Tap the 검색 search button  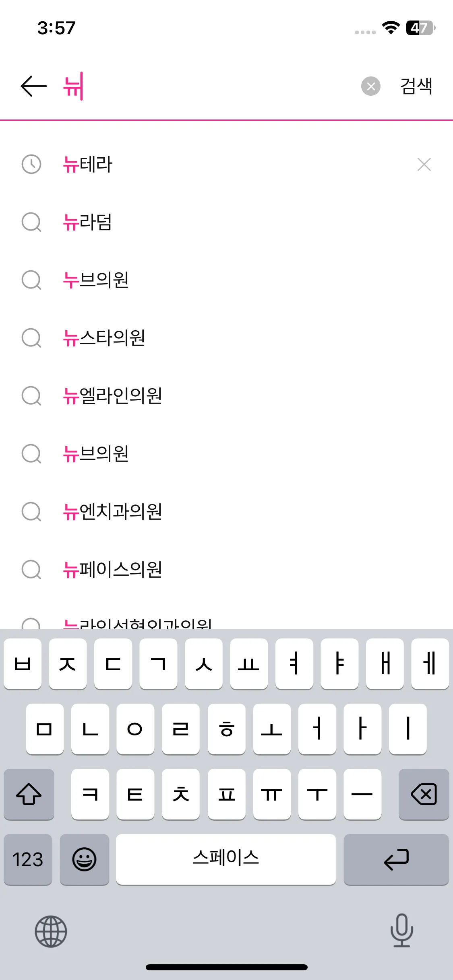coord(416,86)
